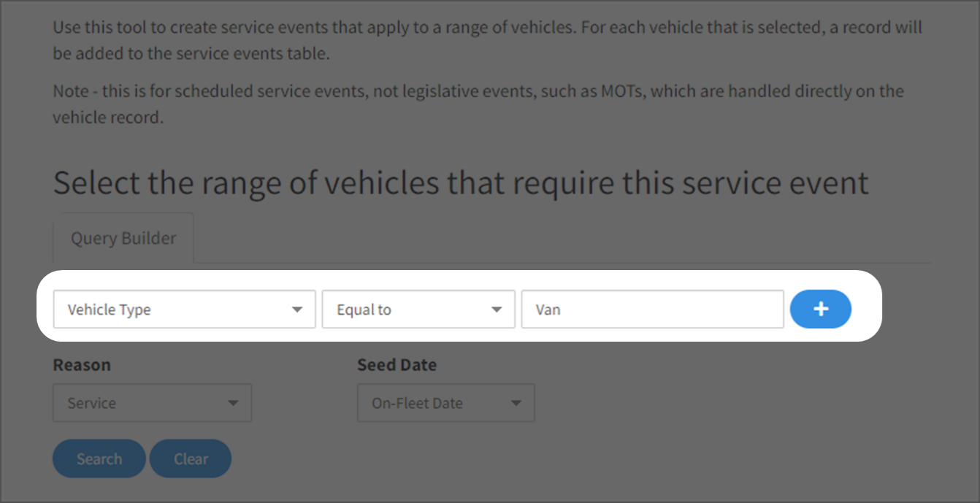The image size is (980, 503).
Task: Expand the Seed Date dropdown showing On-Fleet Date
Action: 445,403
